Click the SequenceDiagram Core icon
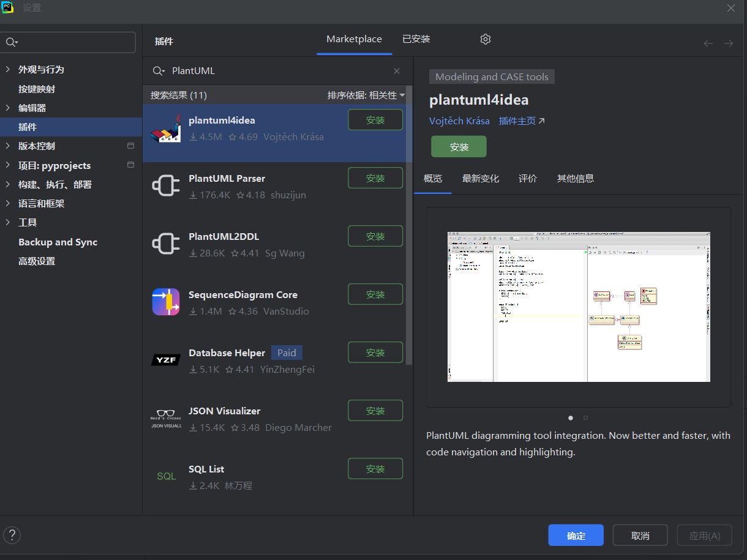The width and height of the screenshot is (747, 560). (166, 302)
